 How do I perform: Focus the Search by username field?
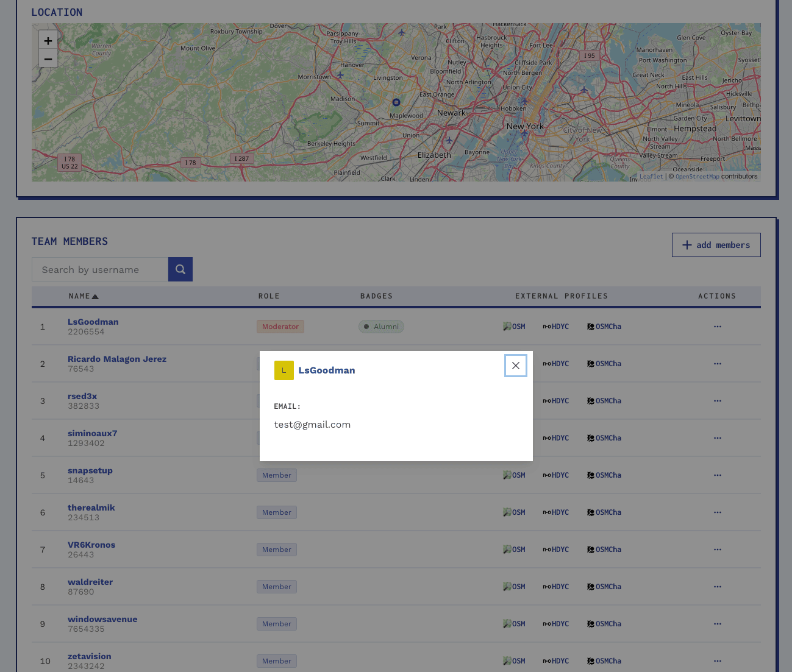(100, 269)
